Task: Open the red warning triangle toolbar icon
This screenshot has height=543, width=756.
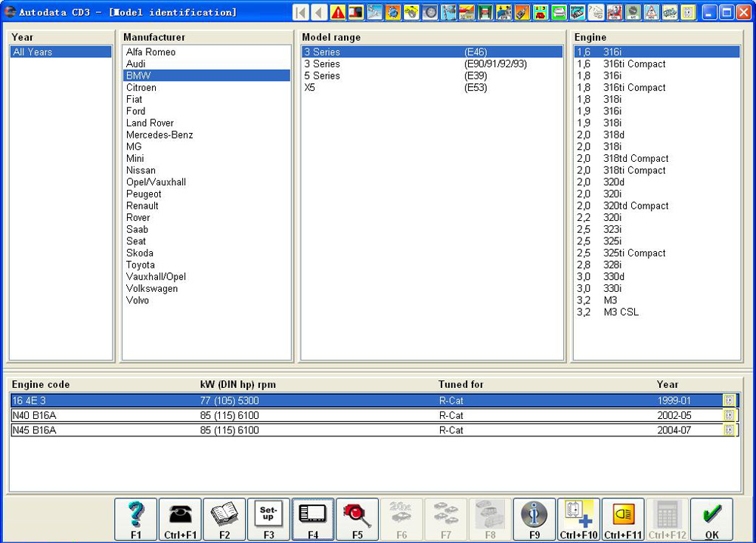Action: point(338,12)
